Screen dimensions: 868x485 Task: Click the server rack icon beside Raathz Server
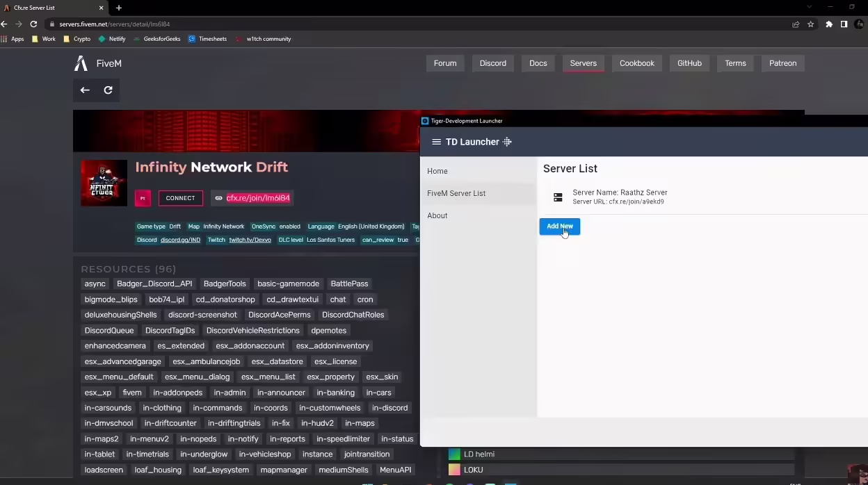click(x=558, y=197)
